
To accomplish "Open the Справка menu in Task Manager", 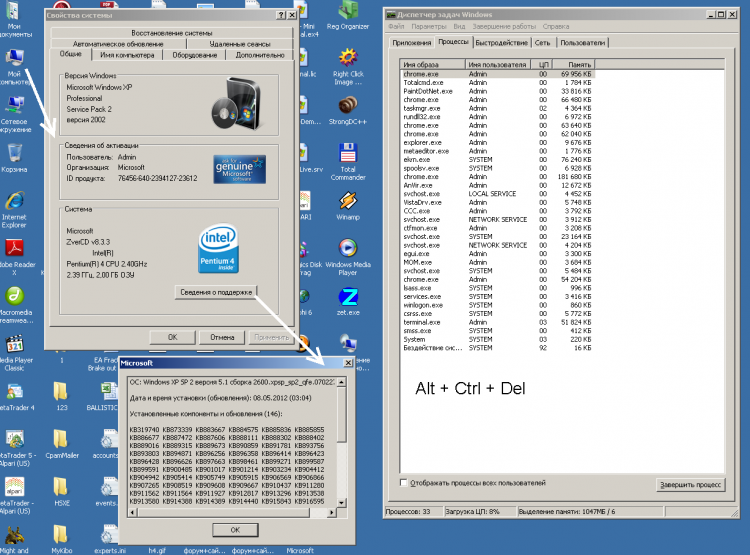I will [x=556, y=27].
